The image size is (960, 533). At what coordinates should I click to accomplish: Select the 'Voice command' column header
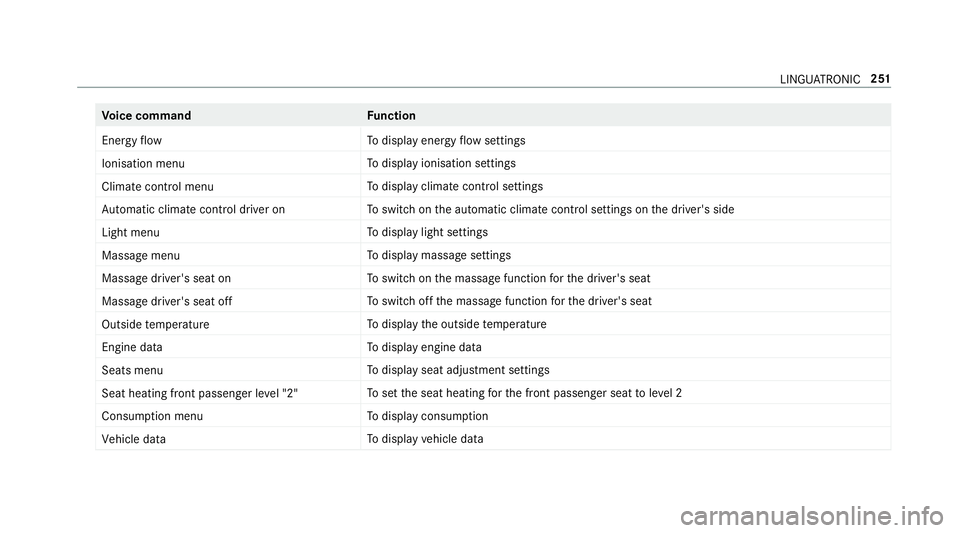click(x=146, y=116)
